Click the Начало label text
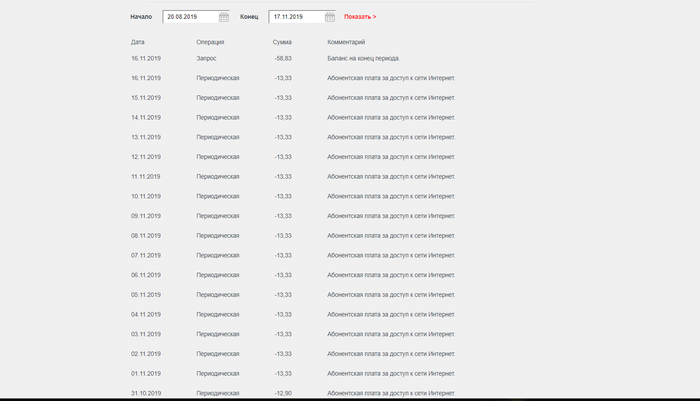 click(x=141, y=17)
